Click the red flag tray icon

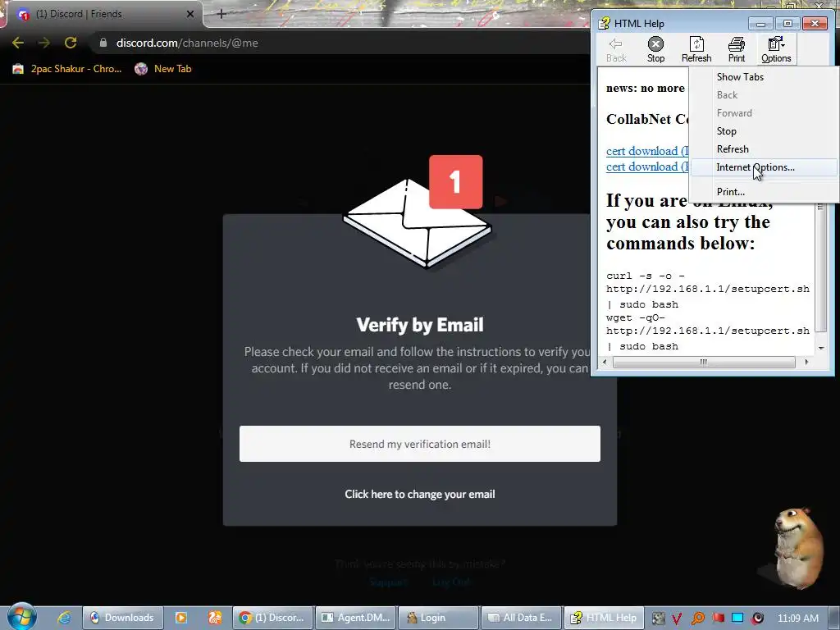[718, 618]
